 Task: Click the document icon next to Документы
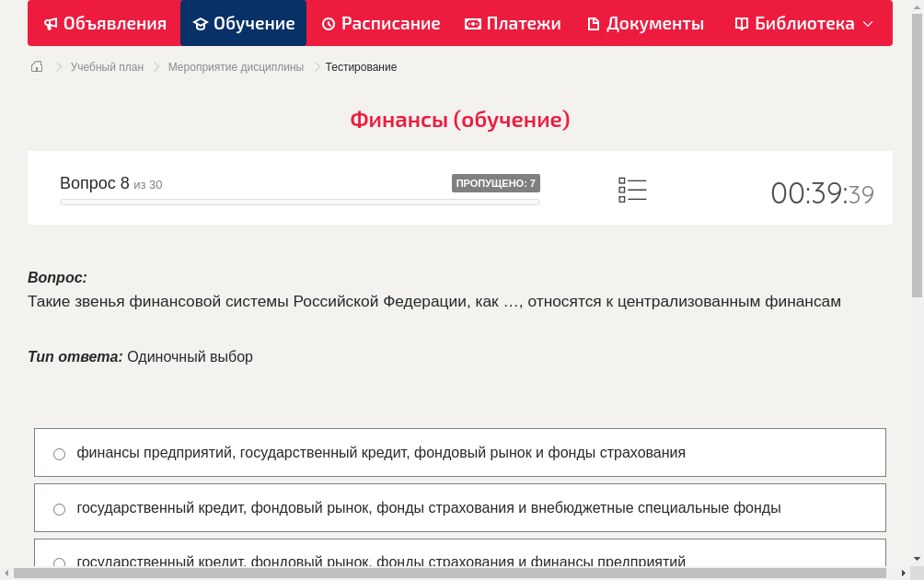tap(596, 23)
